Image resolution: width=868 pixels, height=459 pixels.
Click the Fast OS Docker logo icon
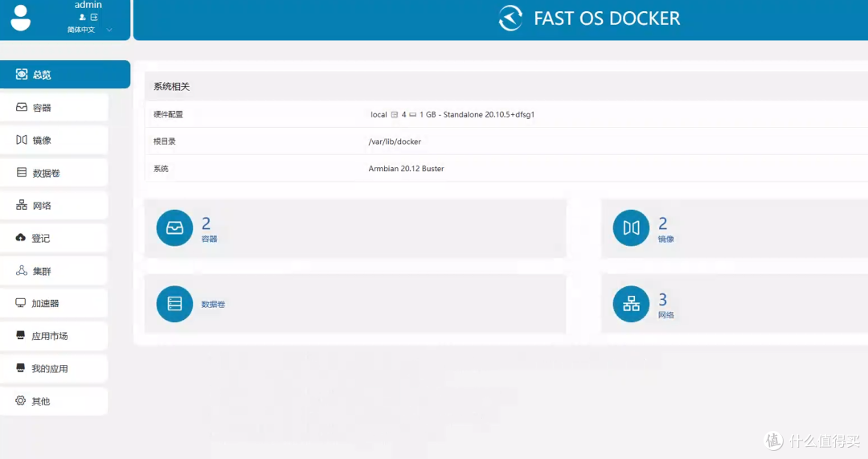(x=510, y=18)
